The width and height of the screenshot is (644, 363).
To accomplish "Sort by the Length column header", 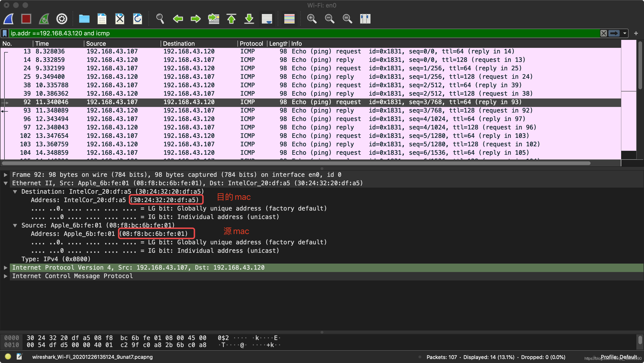I will pyautogui.click(x=278, y=44).
